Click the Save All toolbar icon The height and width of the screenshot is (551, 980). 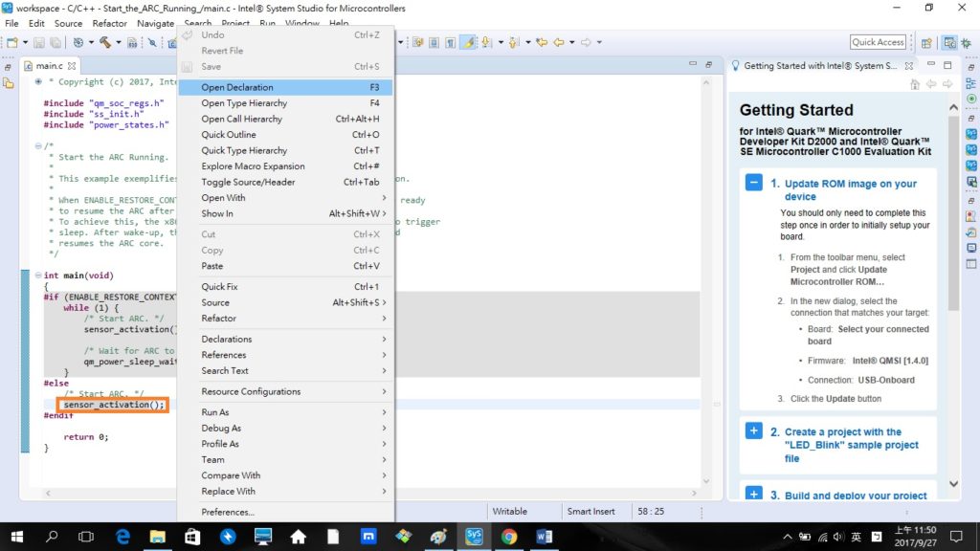click(56, 42)
